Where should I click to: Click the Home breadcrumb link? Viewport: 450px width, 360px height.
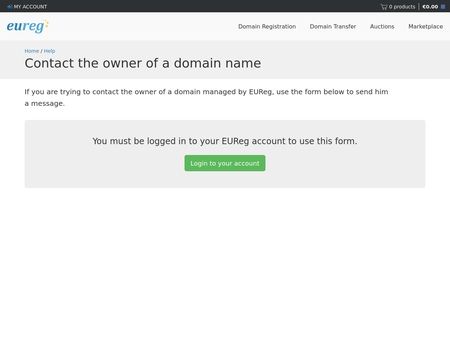coord(32,51)
